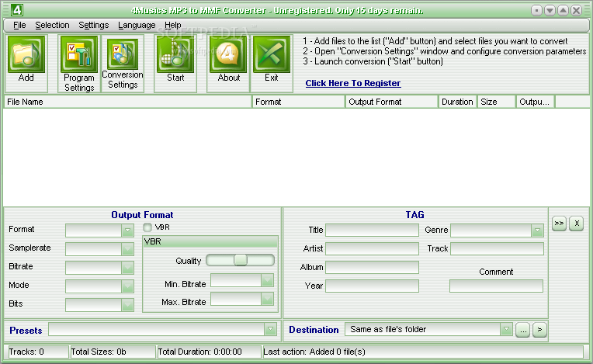Click the Output Format column header

pyautogui.click(x=392, y=102)
